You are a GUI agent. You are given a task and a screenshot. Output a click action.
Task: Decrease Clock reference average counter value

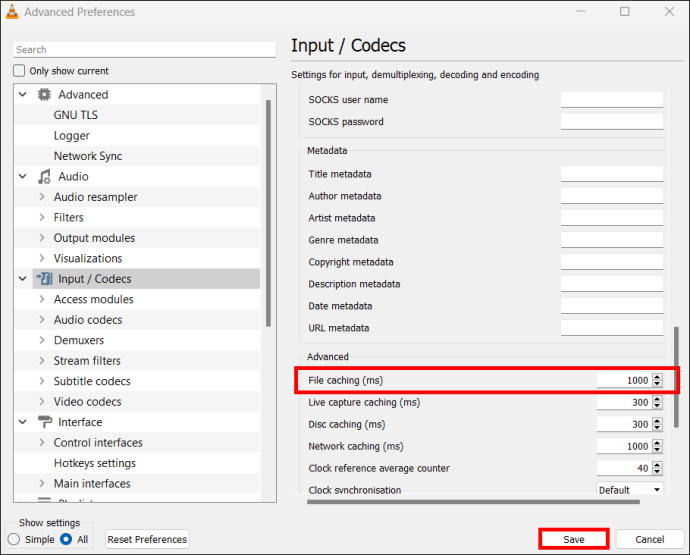[657, 471]
